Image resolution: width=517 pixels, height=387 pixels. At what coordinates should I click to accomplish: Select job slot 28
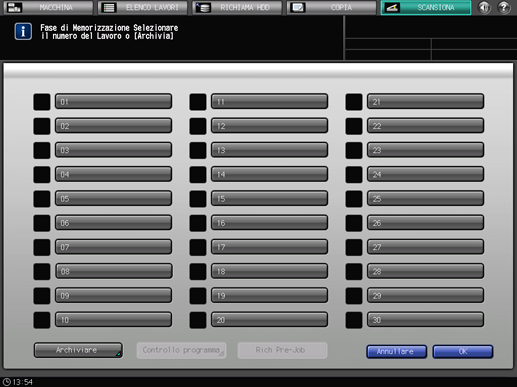click(x=426, y=271)
